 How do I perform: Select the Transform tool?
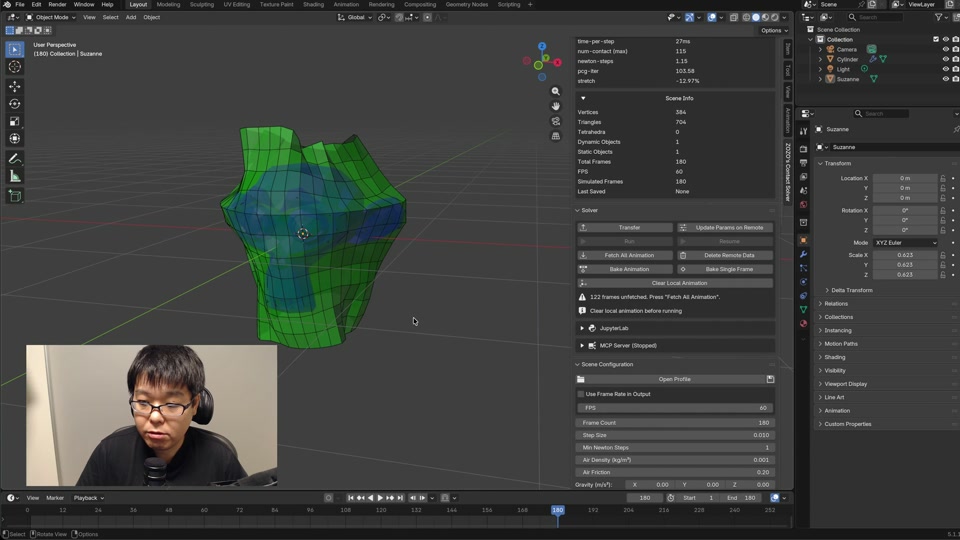(x=15, y=139)
